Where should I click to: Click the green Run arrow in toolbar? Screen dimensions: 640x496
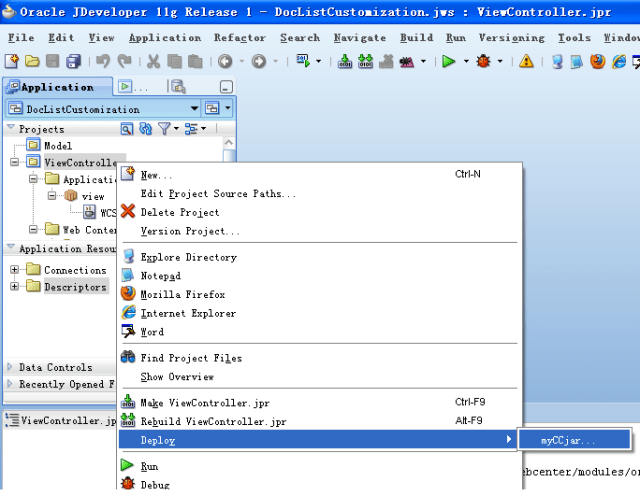coord(449,62)
